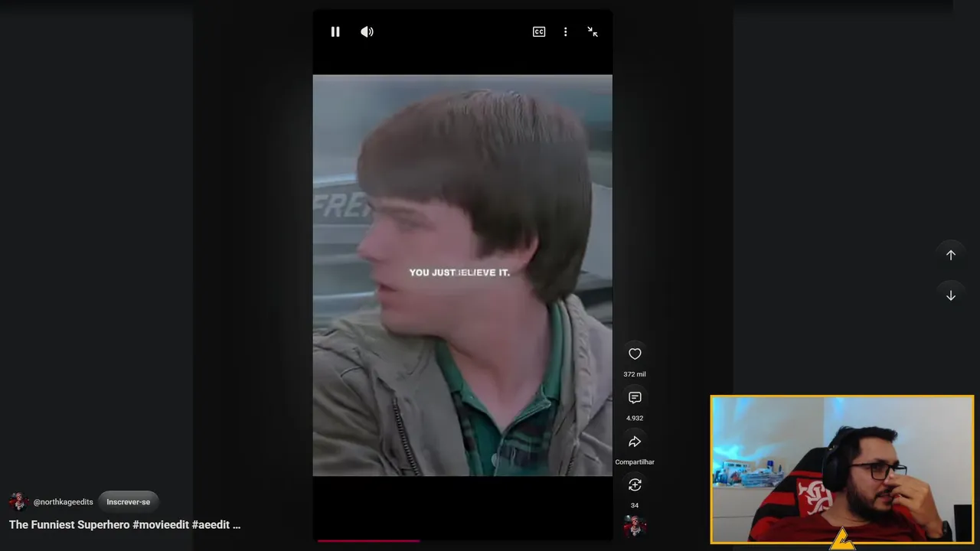980x551 pixels.
Task: Open the northkageedits channel avatar
Action: pos(18,502)
